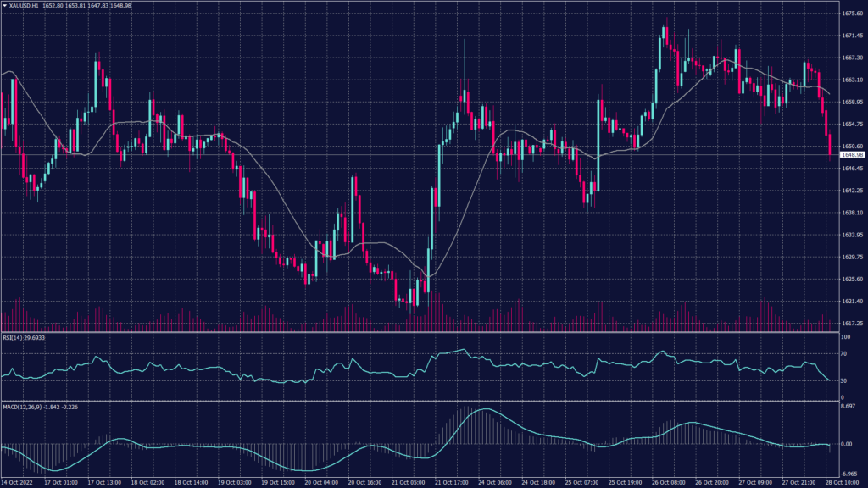Click the 8.697 value label in MACD pane
The width and height of the screenshot is (868, 488).
(x=849, y=405)
